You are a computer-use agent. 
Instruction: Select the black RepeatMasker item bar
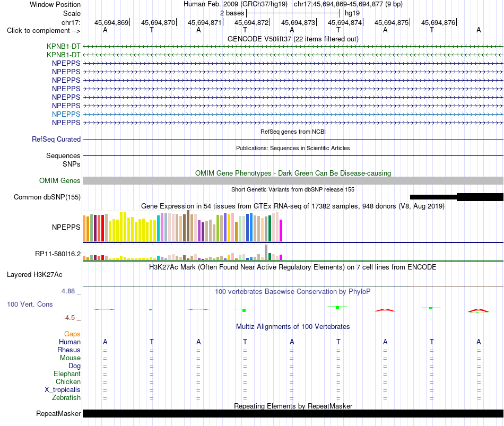tap(293, 413)
